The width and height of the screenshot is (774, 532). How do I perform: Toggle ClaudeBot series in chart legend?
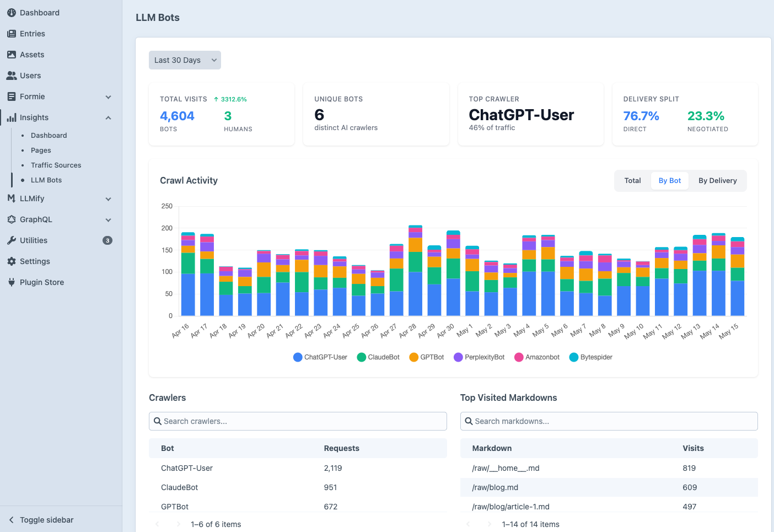[x=378, y=357]
